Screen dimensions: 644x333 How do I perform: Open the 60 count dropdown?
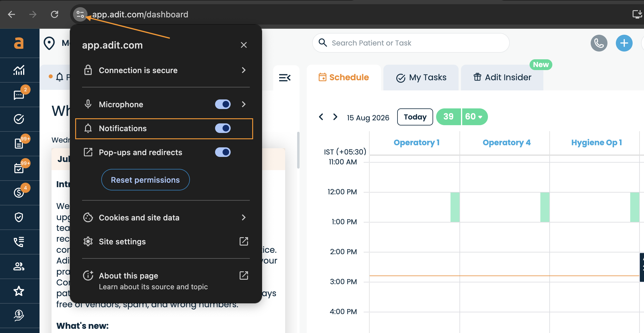(474, 117)
